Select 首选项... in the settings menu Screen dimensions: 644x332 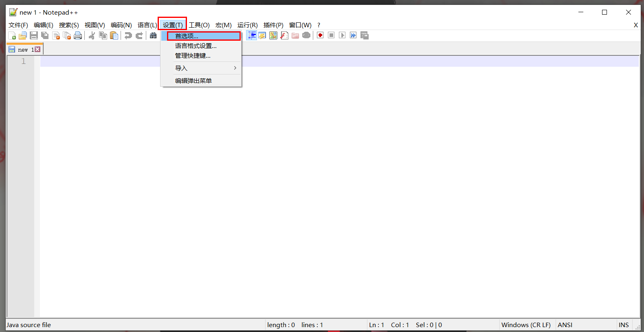(x=201, y=36)
